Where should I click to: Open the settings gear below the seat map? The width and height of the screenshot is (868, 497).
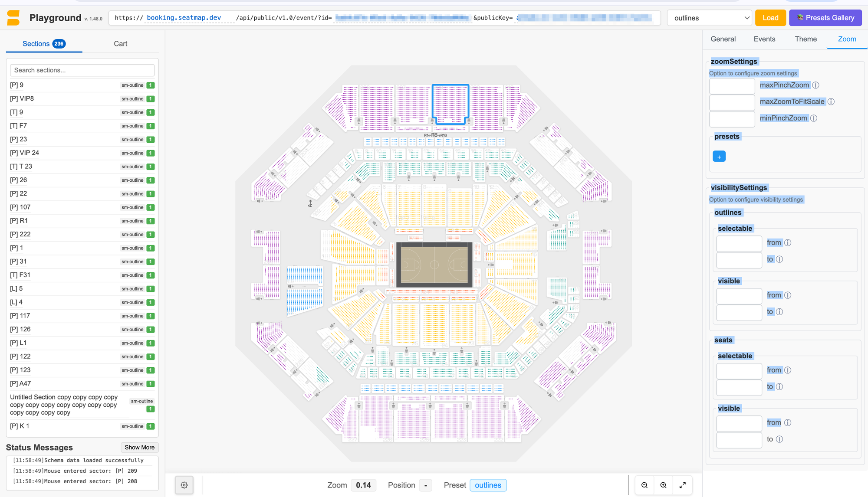click(x=184, y=485)
